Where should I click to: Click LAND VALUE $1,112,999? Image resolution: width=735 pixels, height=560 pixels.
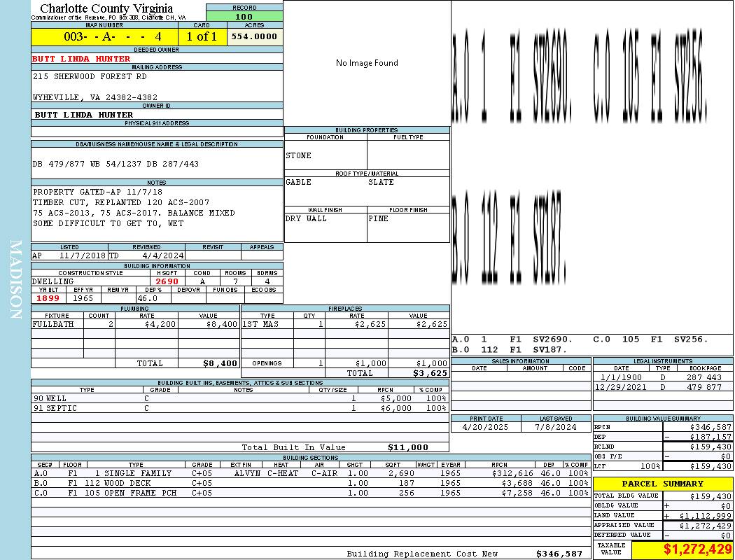[x=705, y=515]
